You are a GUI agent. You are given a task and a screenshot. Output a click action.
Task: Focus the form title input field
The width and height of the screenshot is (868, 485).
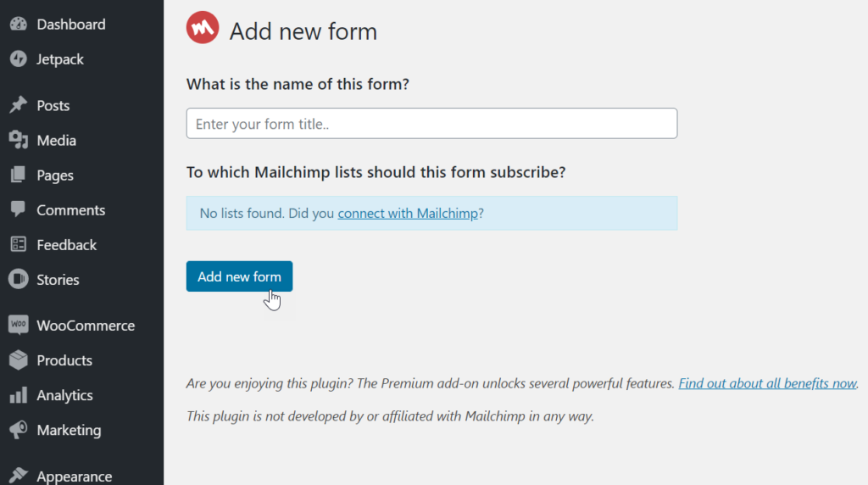point(431,124)
